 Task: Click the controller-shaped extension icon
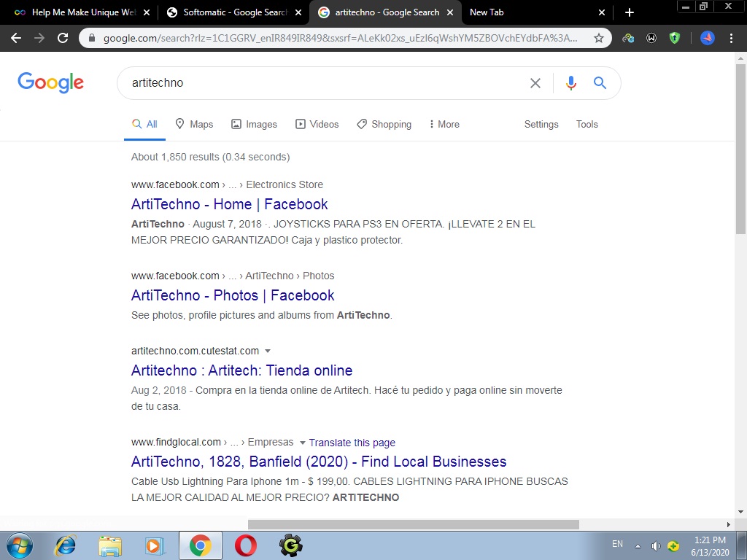[628, 38]
